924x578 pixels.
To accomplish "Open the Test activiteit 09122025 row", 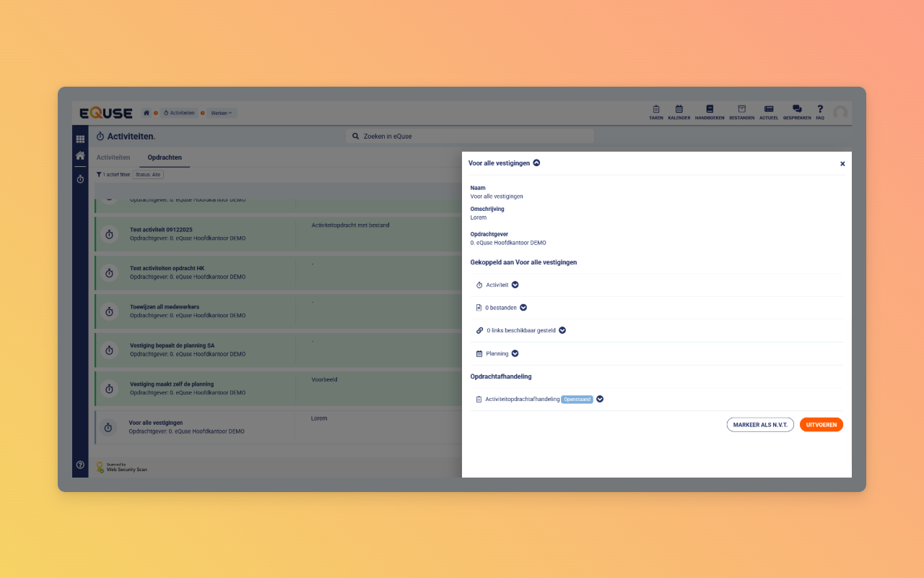I will [x=278, y=234].
